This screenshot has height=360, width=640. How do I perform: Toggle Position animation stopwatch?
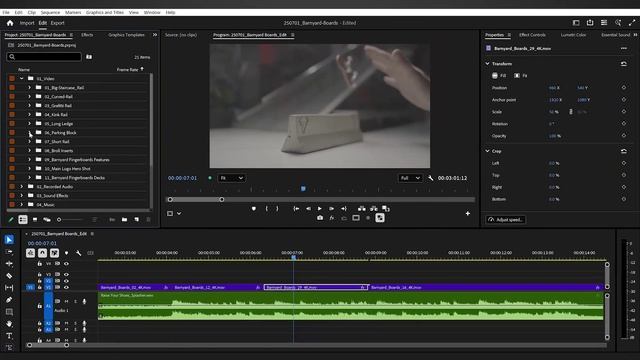coord(624,88)
